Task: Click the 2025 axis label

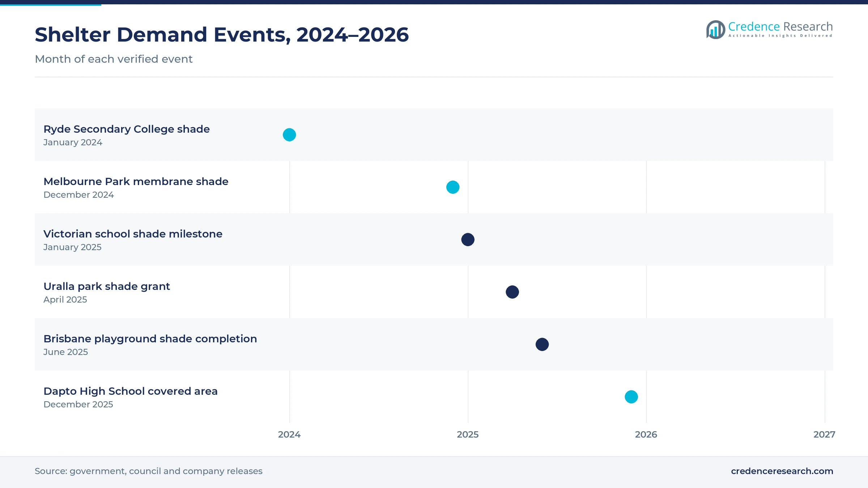Action: point(468,435)
